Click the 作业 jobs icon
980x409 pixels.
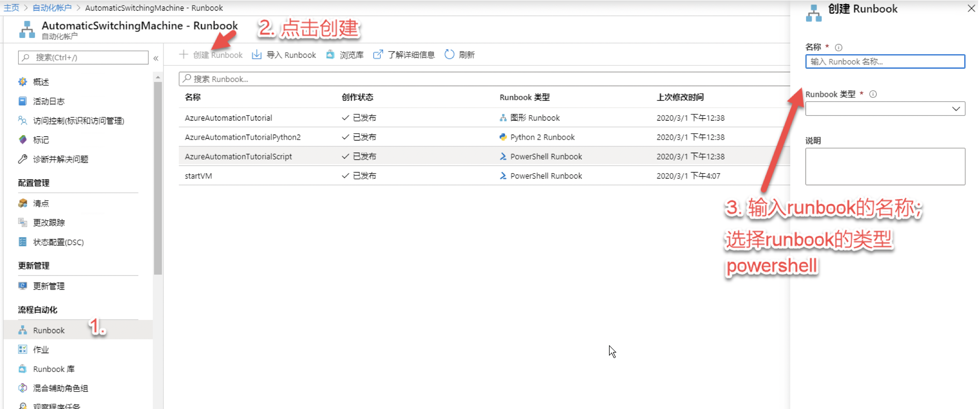coord(23,350)
